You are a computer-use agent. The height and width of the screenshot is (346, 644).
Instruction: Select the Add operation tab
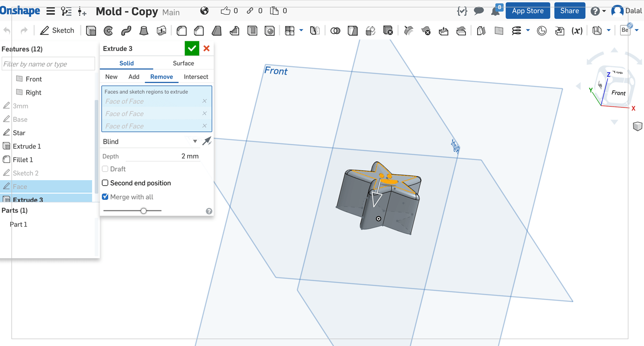[134, 77]
